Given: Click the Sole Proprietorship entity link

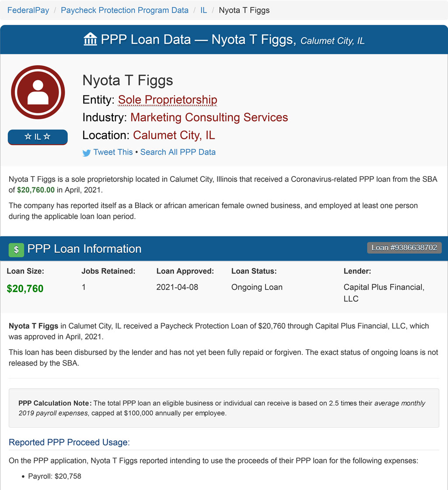Looking at the screenshot, I should coord(168,100).
